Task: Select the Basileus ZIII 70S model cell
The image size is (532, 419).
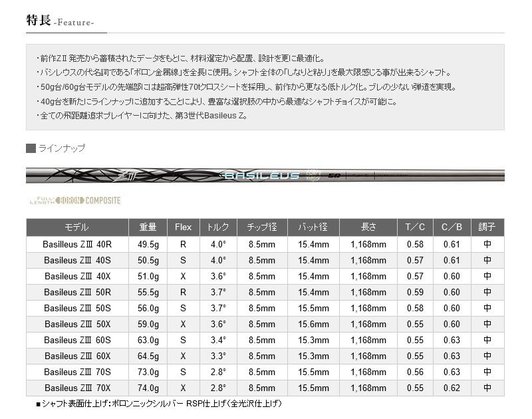Action: coord(77,372)
